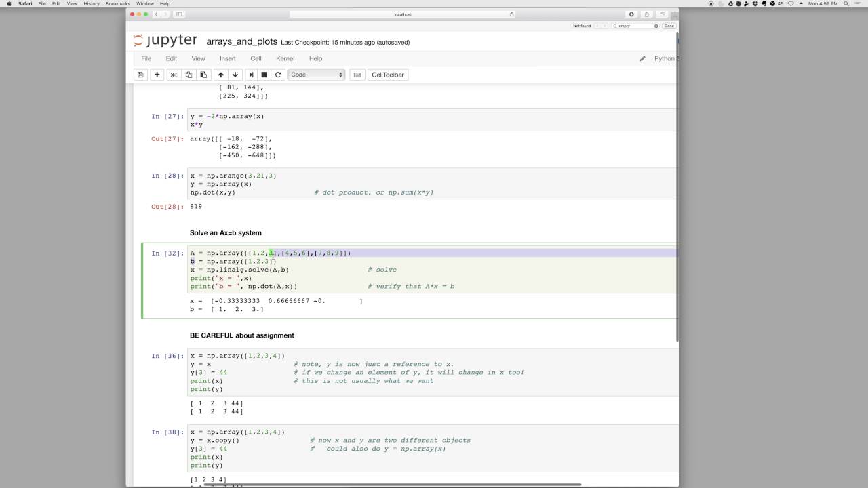Open the cell type Code dropdown
The width and height of the screenshot is (868, 488).
(317, 75)
